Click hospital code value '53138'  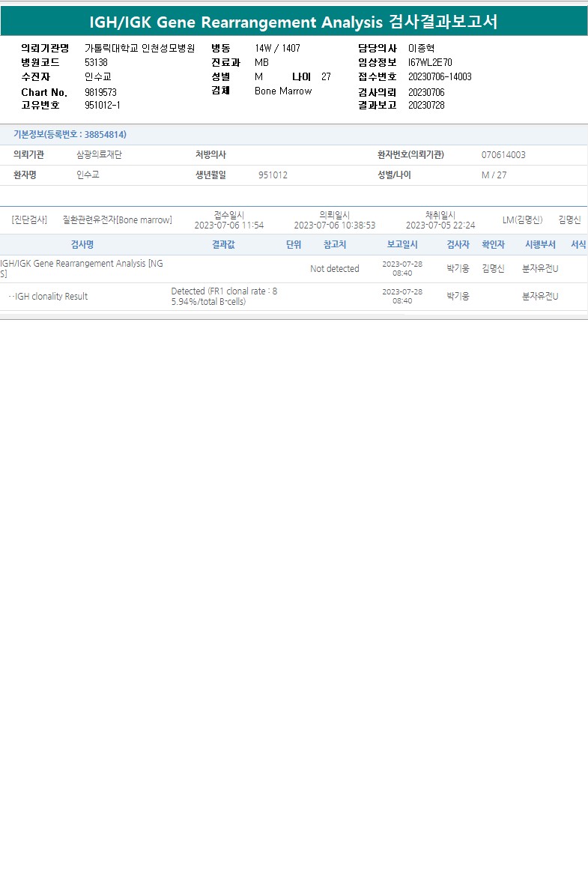[x=96, y=63]
